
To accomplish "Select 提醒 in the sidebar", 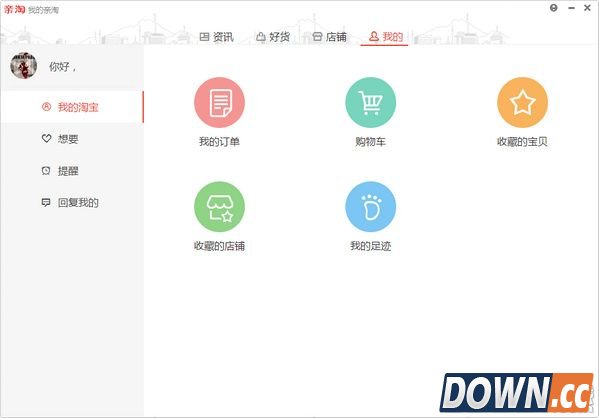I will 72,171.
